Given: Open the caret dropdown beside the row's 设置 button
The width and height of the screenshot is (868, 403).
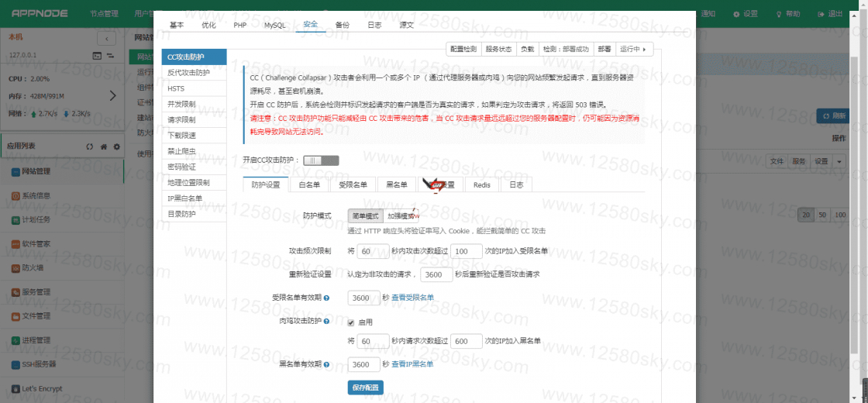Looking at the screenshot, I should pyautogui.click(x=839, y=161).
